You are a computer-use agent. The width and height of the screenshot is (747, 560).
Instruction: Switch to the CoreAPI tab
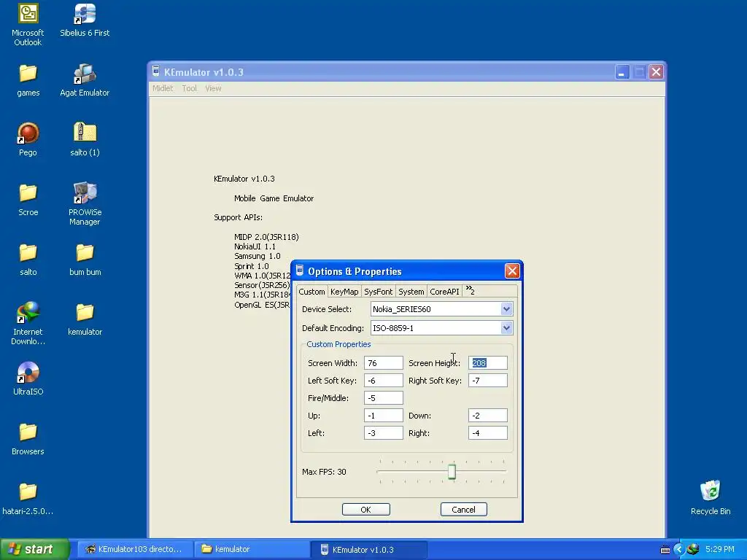444,292
